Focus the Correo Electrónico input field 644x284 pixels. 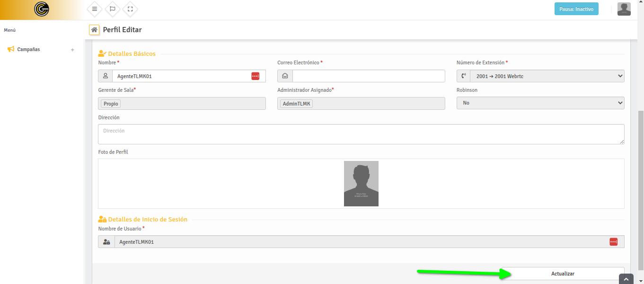[368, 76]
